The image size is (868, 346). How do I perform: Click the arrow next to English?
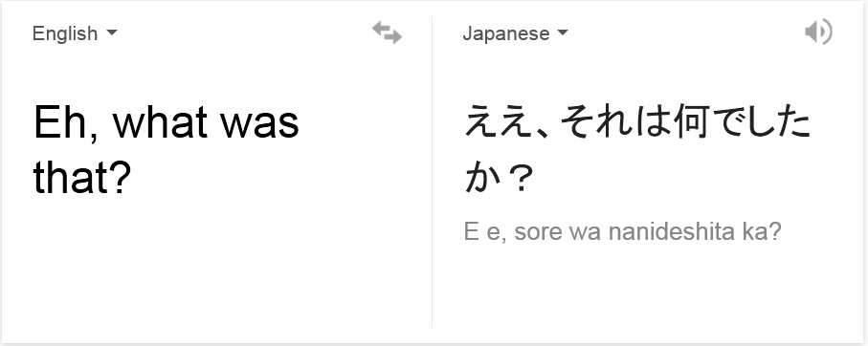coord(112,32)
